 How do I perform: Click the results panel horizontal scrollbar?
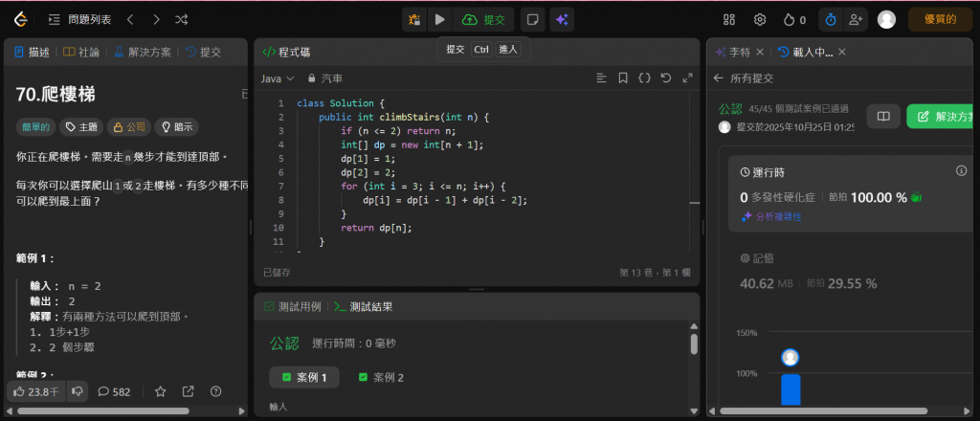pyautogui.click(x=824, y=411)
